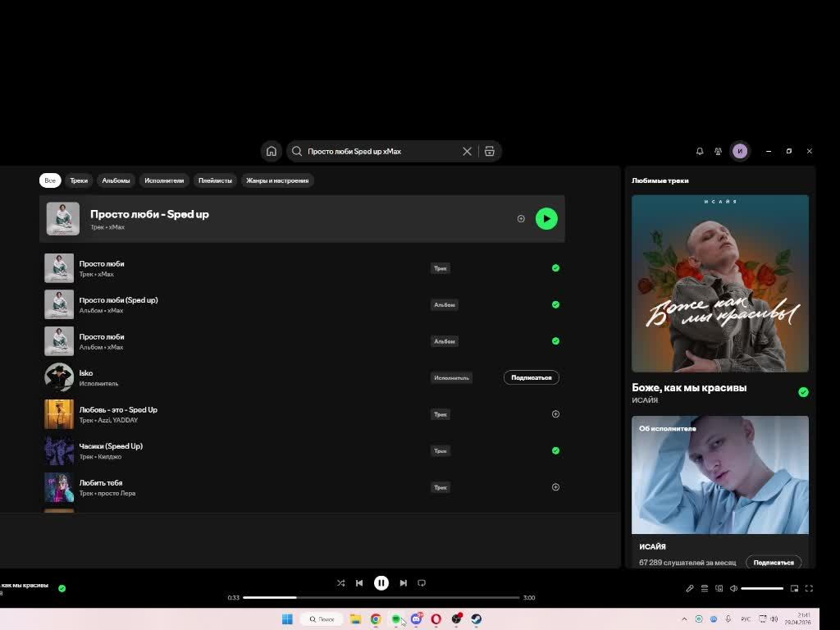Toggle the liked checkmark in the bottom player bar
This screenshot has height=630, width=840.
62,588
